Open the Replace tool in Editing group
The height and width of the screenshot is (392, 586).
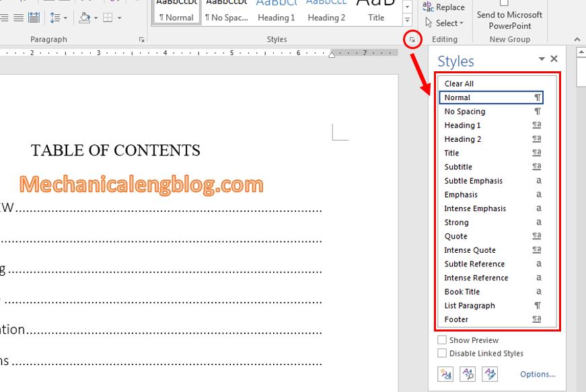[x=445, y=7]
